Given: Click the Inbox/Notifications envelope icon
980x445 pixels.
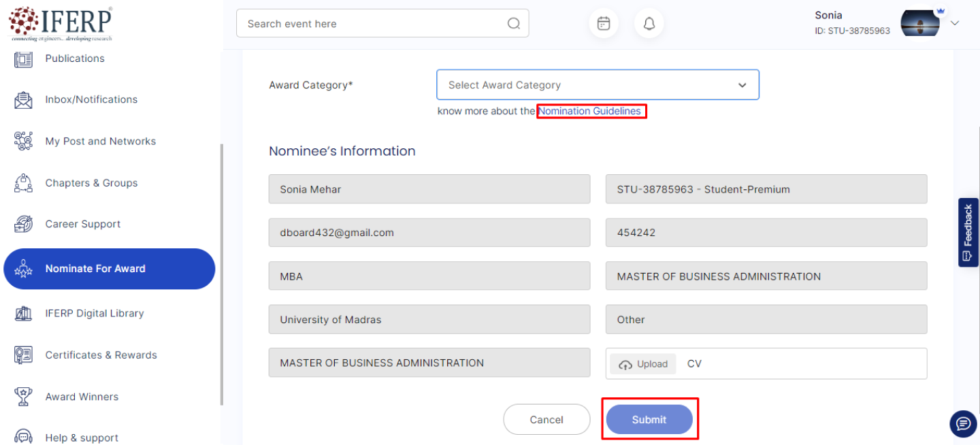Looking at the screenshot, I should pos(23,100).
